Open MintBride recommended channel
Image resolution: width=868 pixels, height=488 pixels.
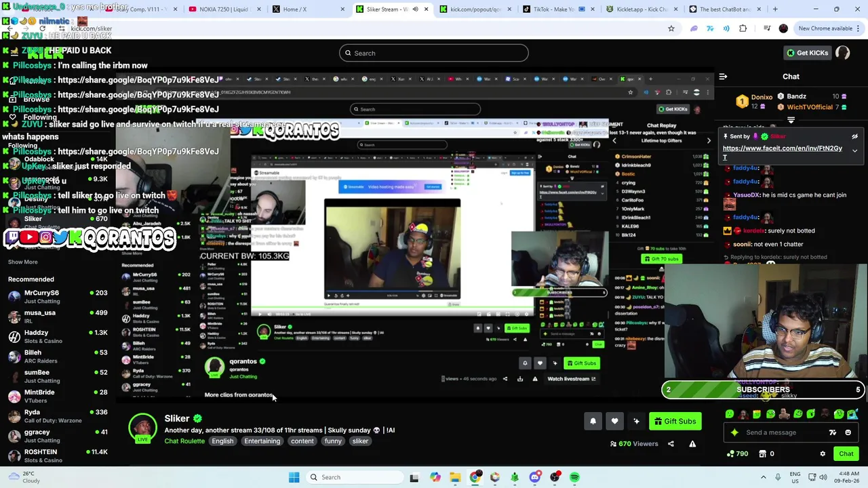click(x=58, y=396)
